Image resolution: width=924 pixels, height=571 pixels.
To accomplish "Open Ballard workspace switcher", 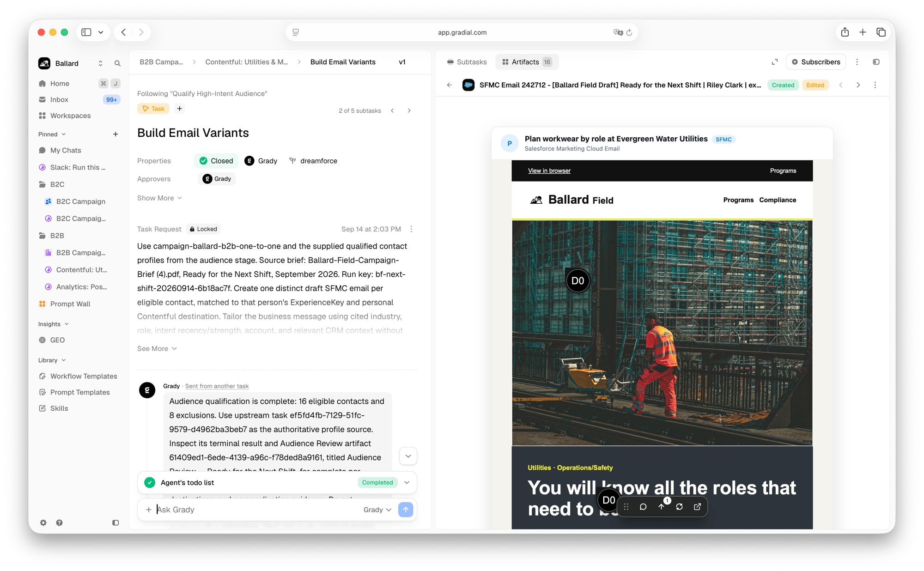I will [70, 63].
